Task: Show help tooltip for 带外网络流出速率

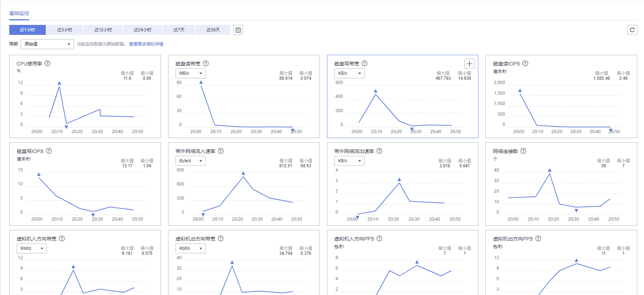Action: (380, 151)
